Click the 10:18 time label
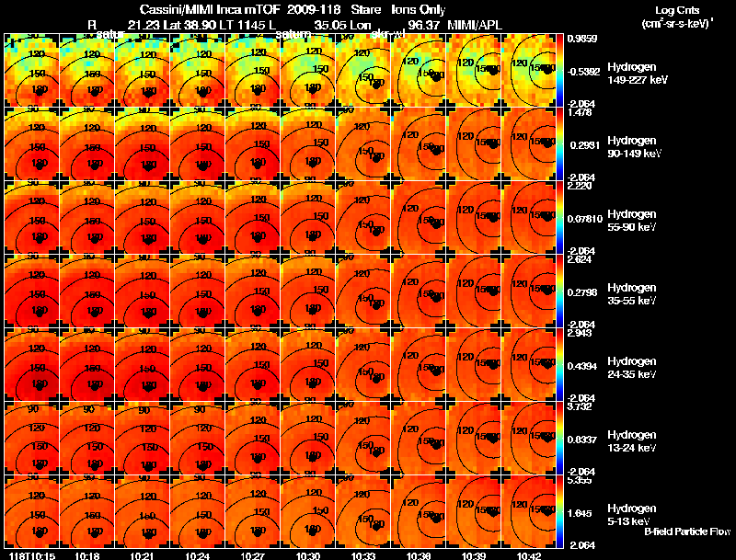 [86, 555]
